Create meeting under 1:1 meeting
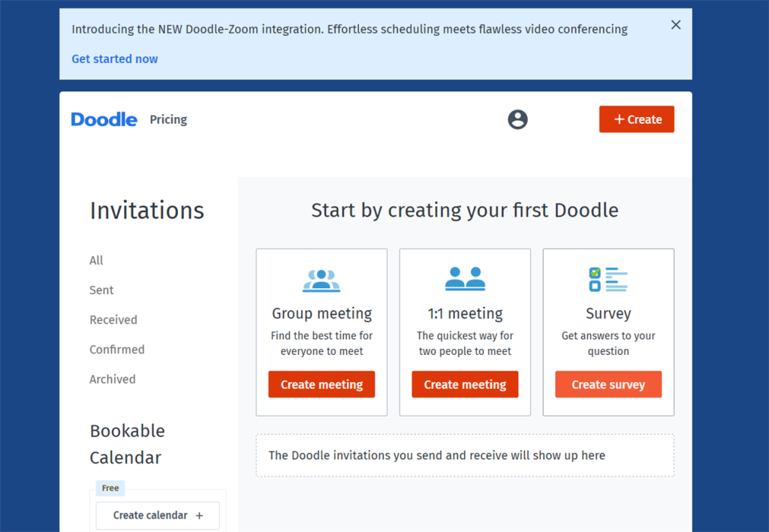 click(x=465, y=384)
